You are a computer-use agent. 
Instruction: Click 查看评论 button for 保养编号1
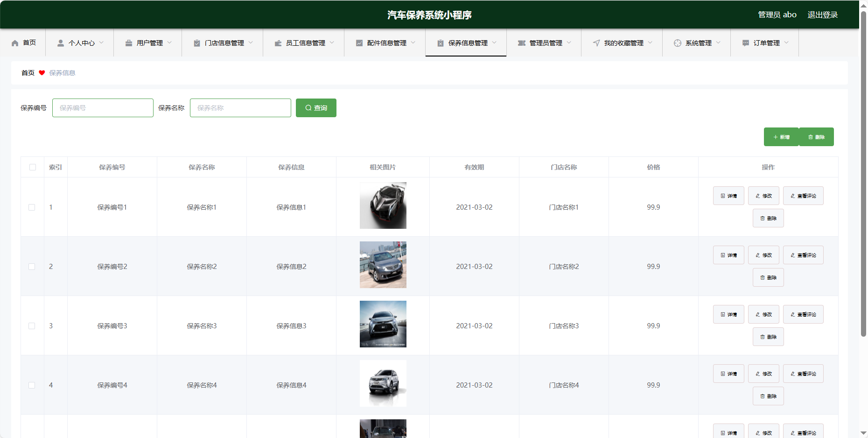click(x=803, y=196)
